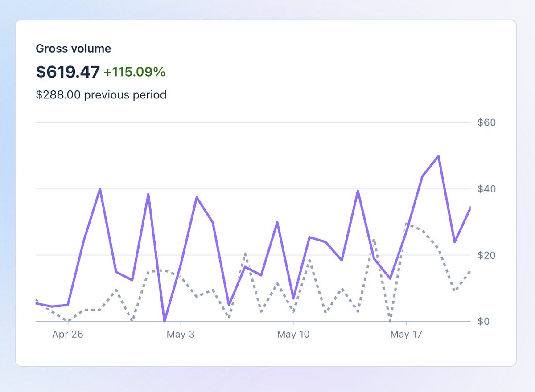Click the purple line's highest peak near $50
The width and height of the screenshot is (535, 392).
[439, 156]
